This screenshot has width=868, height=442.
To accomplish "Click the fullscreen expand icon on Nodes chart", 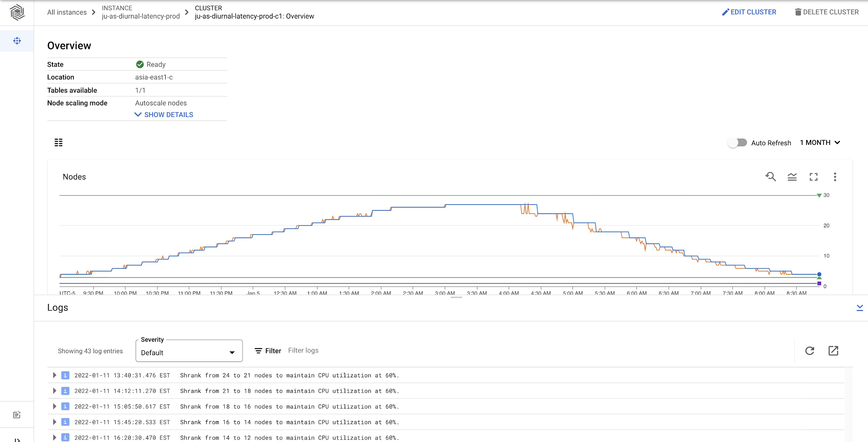I will [813, 176].
